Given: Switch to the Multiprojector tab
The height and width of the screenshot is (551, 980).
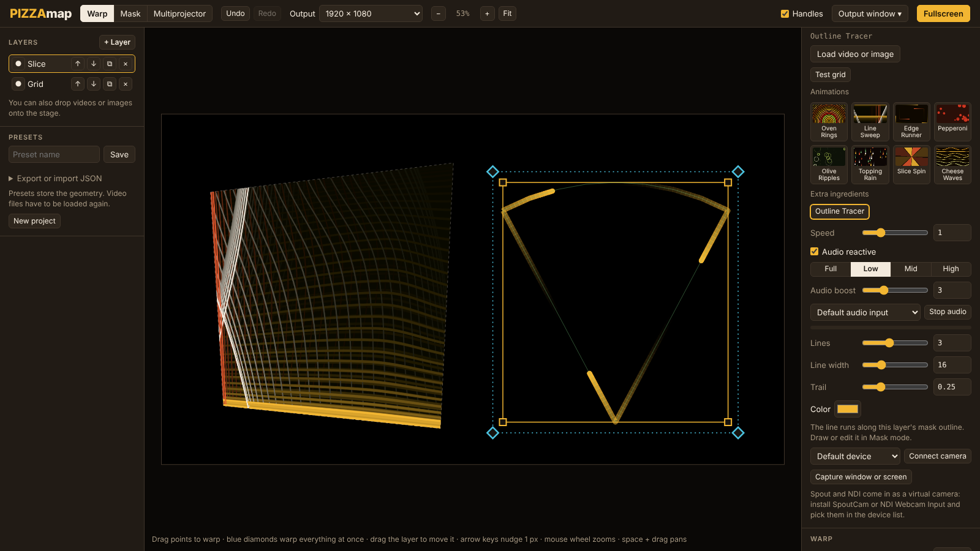Looking at the screenshot, I should pyautogui.click(x=179, y=13).
